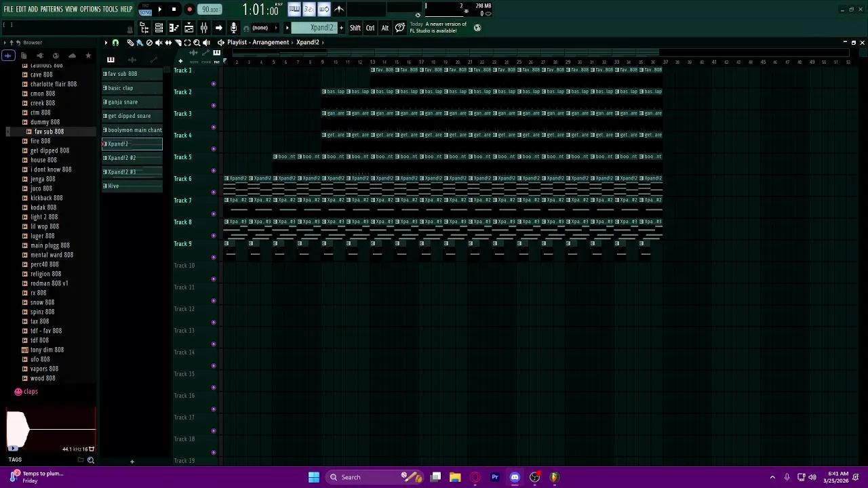This screenshot has height=488, width=868.
Task: Open the PATTERNS menu
Action: (52, 9)
